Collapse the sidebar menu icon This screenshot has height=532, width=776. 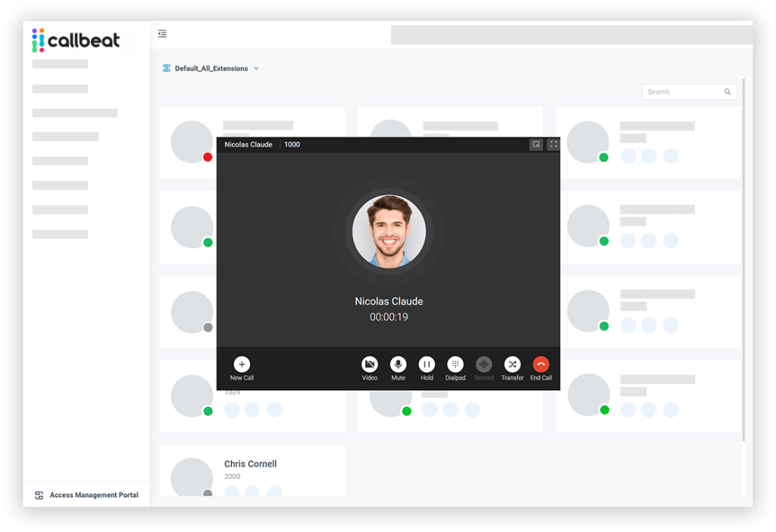pyautogui.click(x=163, y=33)
